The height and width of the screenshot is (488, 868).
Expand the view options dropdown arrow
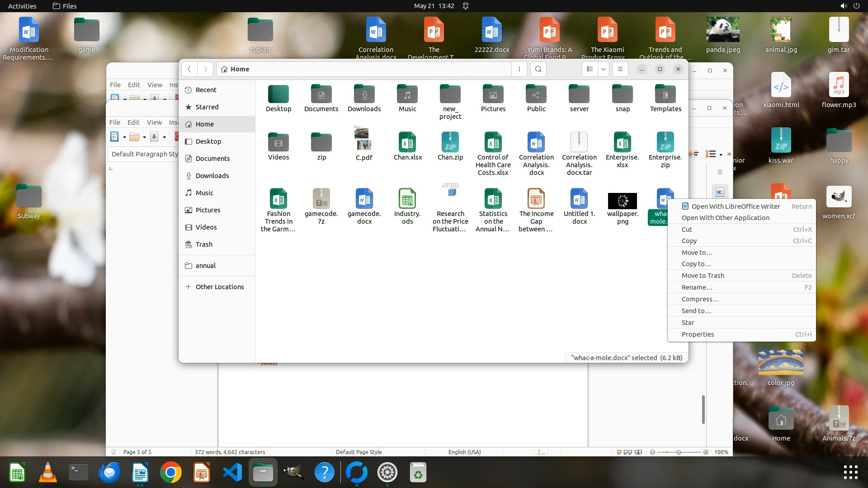pyautogui.click(x=604, y=69)
